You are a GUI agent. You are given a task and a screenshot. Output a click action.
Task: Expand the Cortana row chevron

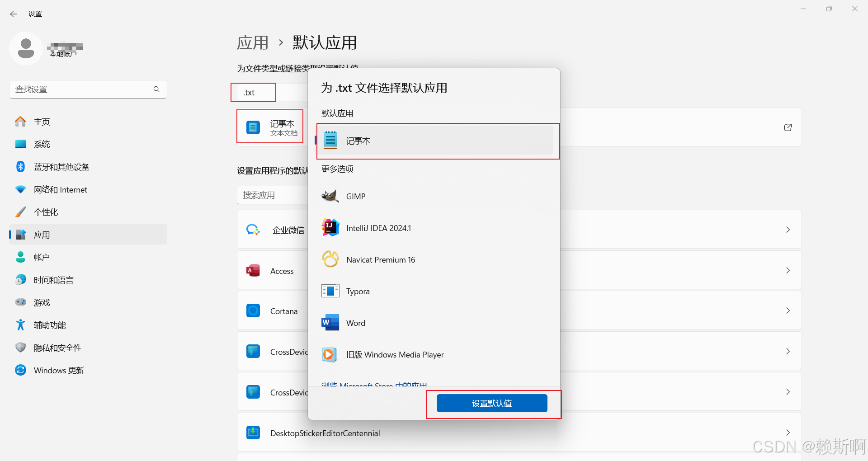(x=788, y=310)
